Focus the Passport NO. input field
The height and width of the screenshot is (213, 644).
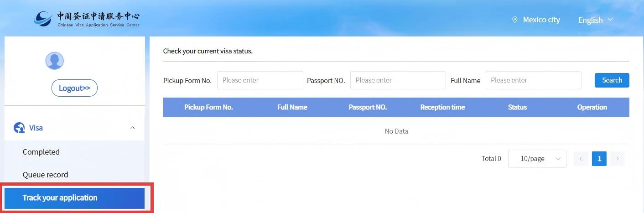(x=398, y=80)
